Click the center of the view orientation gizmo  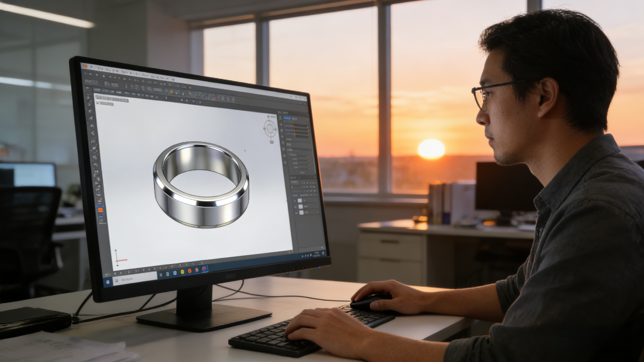(270, 129)
